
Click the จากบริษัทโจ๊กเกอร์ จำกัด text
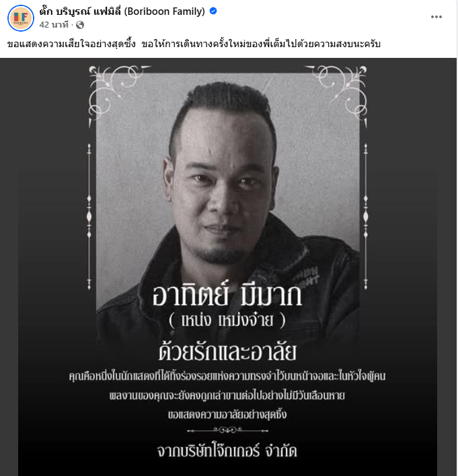click(x=227, y=450)
